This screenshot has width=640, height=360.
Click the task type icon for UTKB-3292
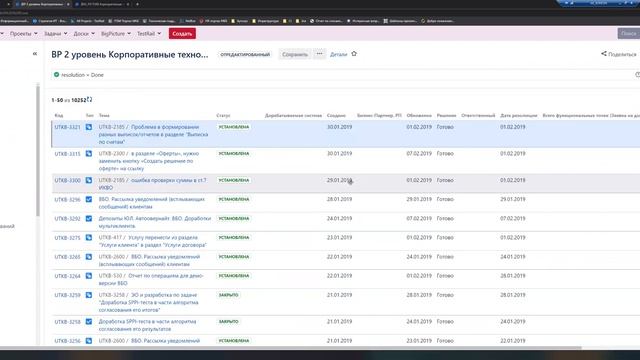point(89,218)
